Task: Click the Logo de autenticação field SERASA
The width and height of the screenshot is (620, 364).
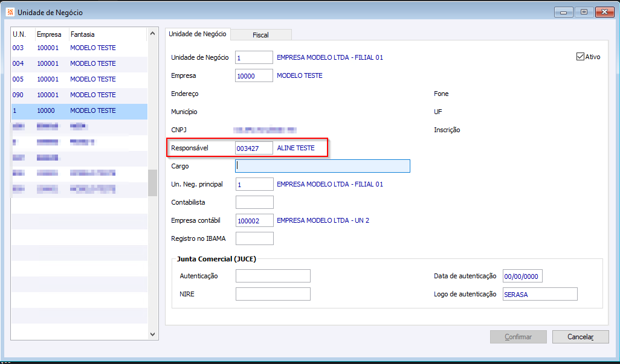Action: coord(540,294)
